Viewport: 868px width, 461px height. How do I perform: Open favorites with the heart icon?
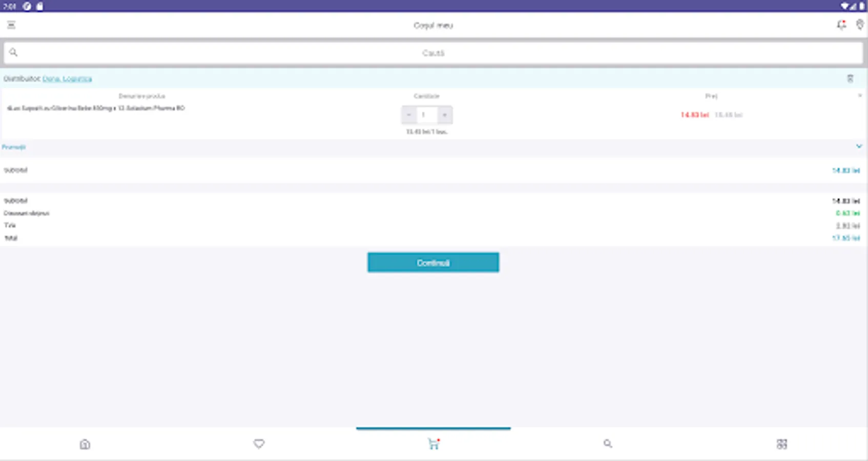(259, 444)
